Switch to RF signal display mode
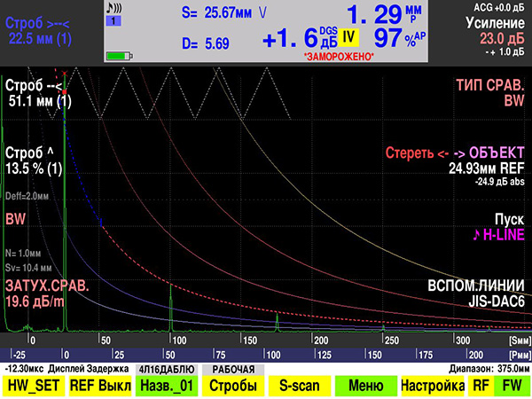 click(x=481, y=386)
